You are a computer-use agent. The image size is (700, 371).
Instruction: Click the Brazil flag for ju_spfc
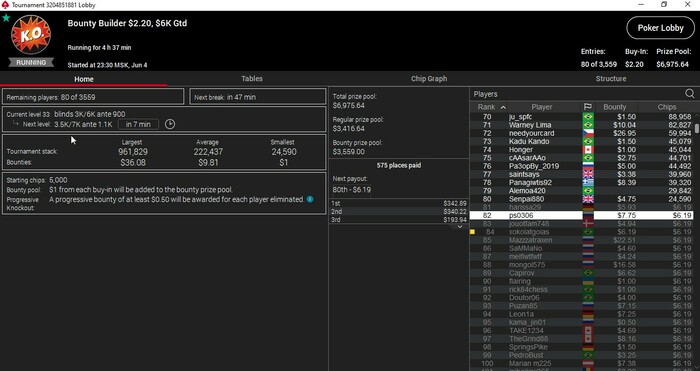tap(588, 117)
